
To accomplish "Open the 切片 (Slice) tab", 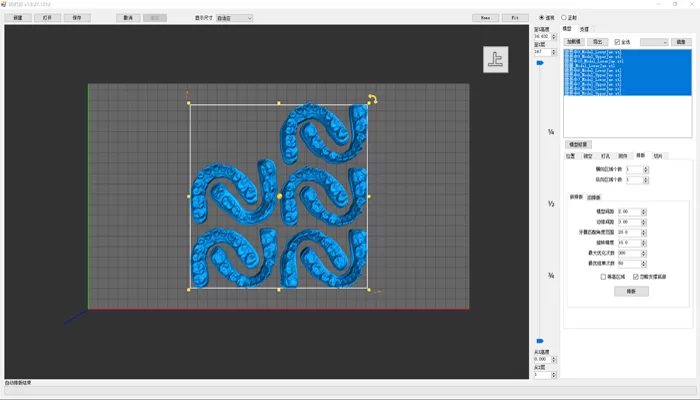I will (658, 156).
